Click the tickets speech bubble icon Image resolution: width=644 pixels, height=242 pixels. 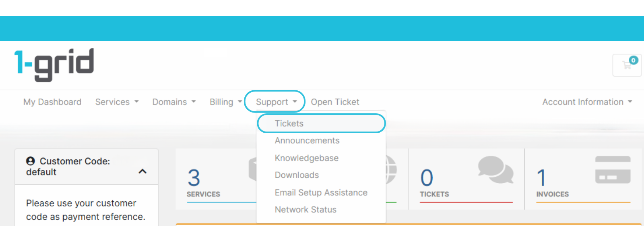(495, 169)
